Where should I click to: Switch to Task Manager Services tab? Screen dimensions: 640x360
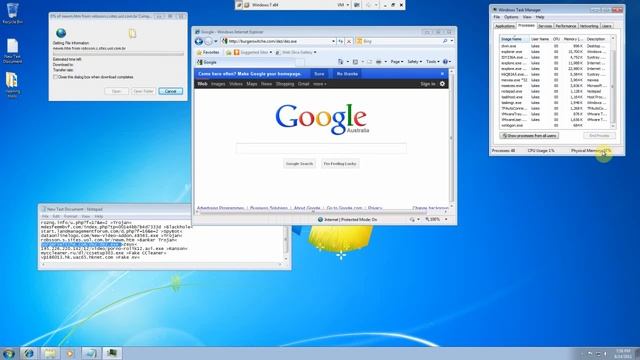[545, 26]
